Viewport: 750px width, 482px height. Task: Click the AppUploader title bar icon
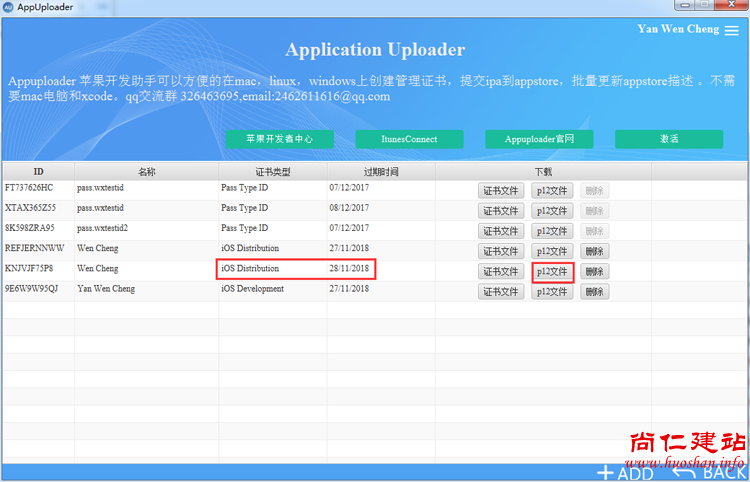pyautogui.click(x=8, y=7)
